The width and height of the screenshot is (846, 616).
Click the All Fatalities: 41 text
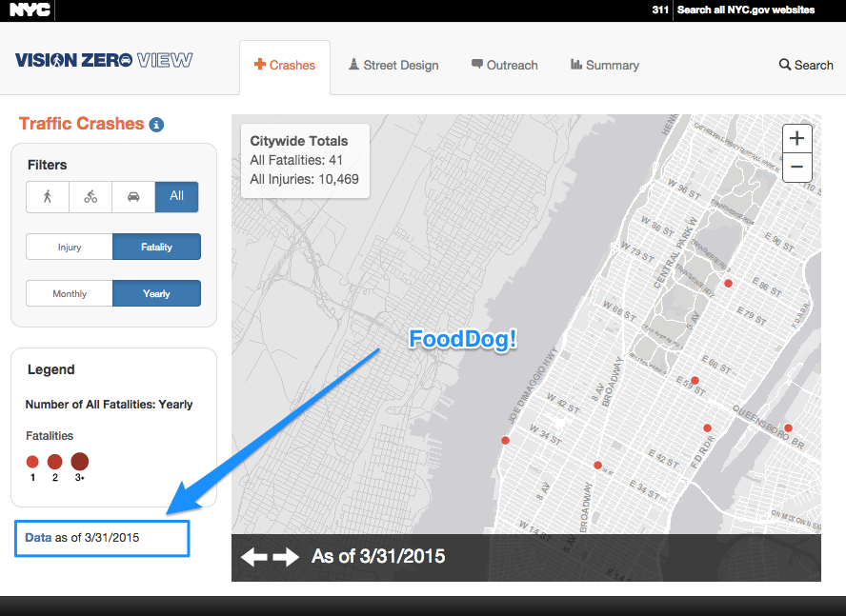(x=296, y=160)
